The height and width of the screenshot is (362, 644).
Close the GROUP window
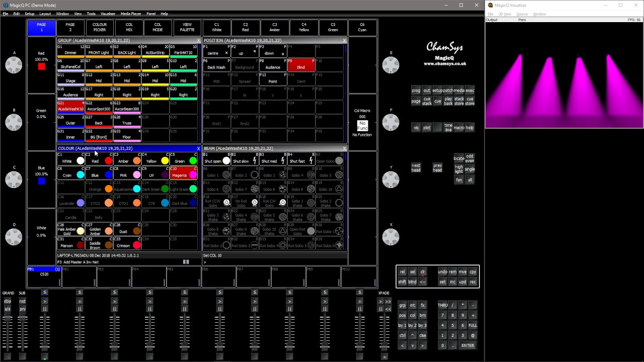coord(198,40)
